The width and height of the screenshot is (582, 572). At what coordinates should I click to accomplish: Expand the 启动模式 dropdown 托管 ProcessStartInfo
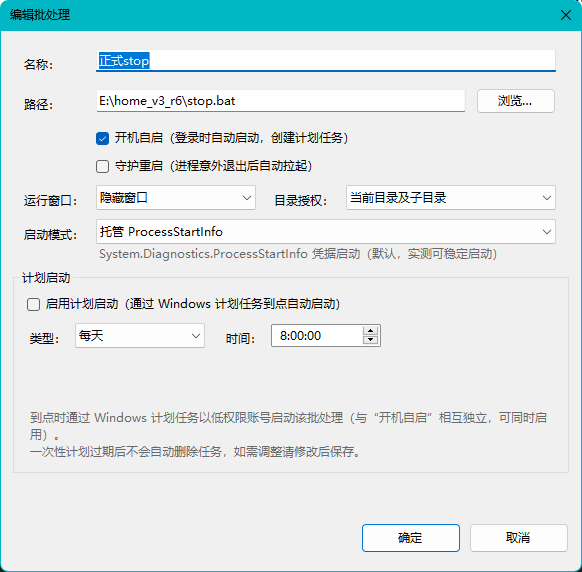pos(326,232)
